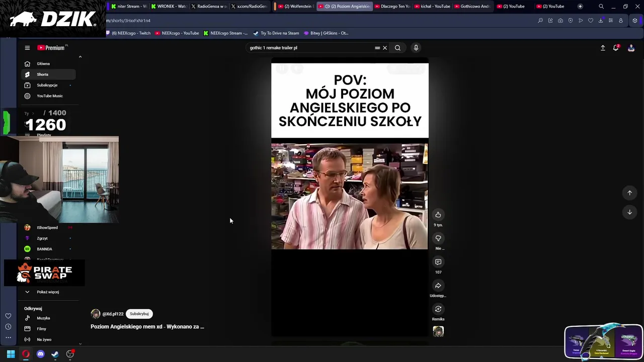The width and height of the screenshot is (644, 362).
Task: Subscribe to the channel with Subskrybuj
Action: click(x=139, y=314)
